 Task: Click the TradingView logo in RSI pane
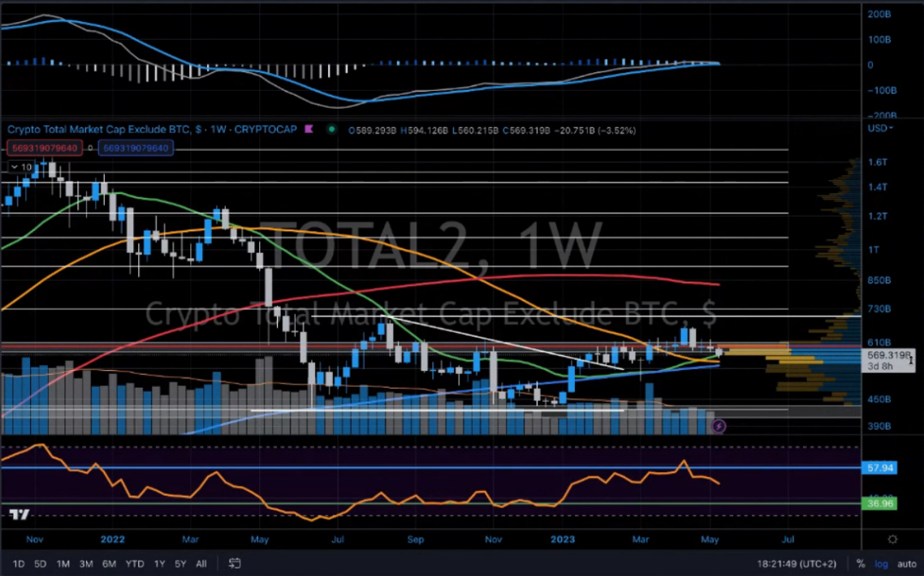(x=20, y=514)
